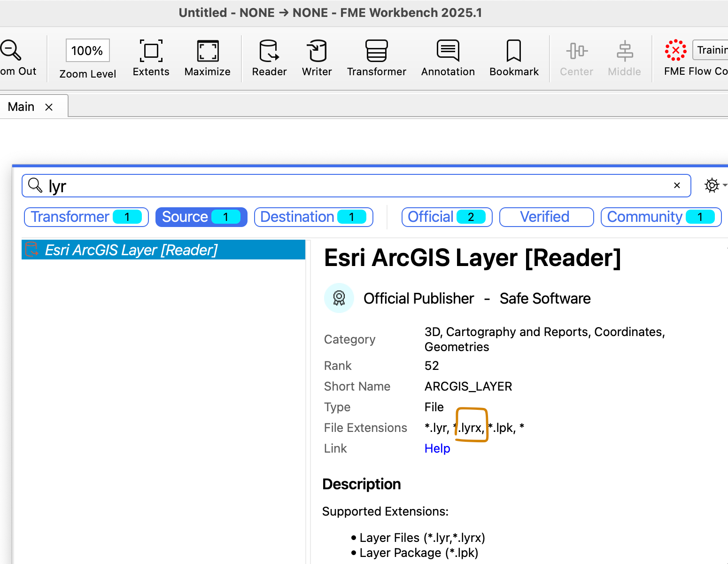Click the Center alignment icon
This screenshot has height=564, width=728.
(x=577, y=51)
